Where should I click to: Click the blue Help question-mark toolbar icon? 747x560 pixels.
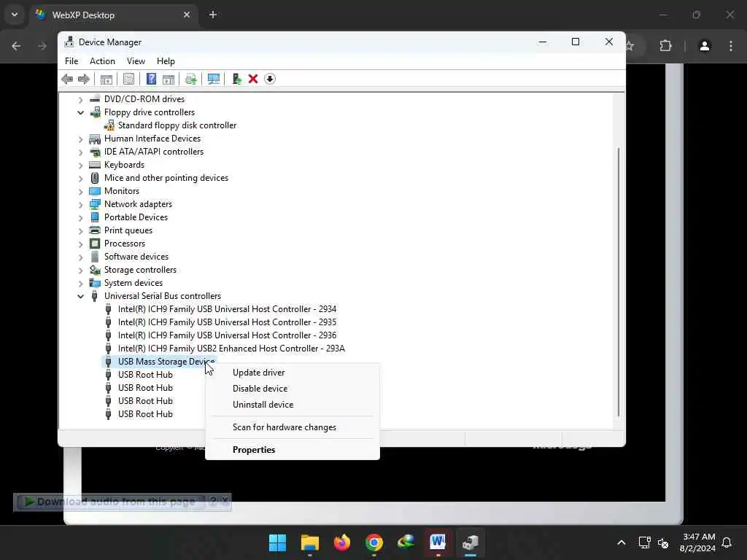[x=151, y=79]
